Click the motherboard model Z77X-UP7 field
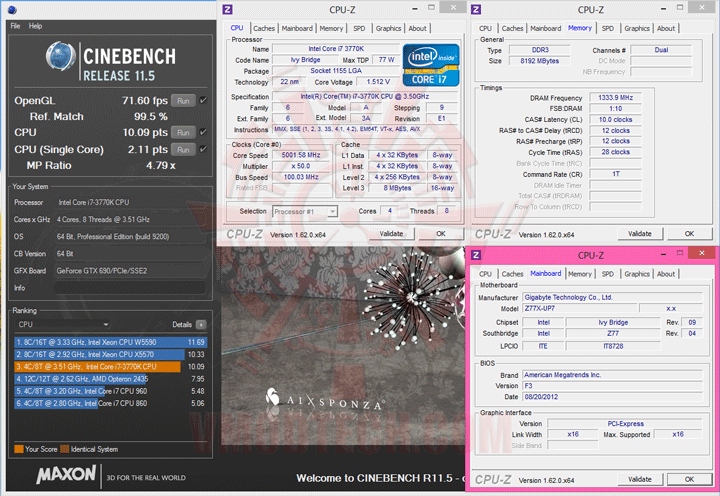720x496 pixels. [x=580, y=308]
